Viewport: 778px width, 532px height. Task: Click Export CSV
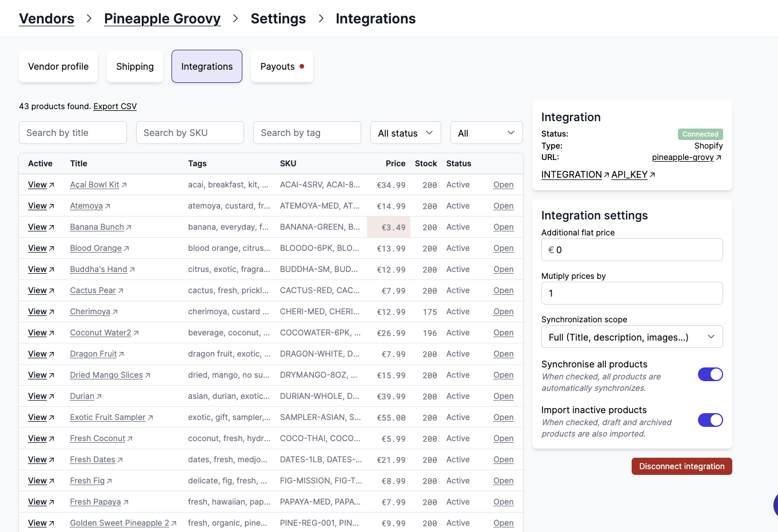114,106
